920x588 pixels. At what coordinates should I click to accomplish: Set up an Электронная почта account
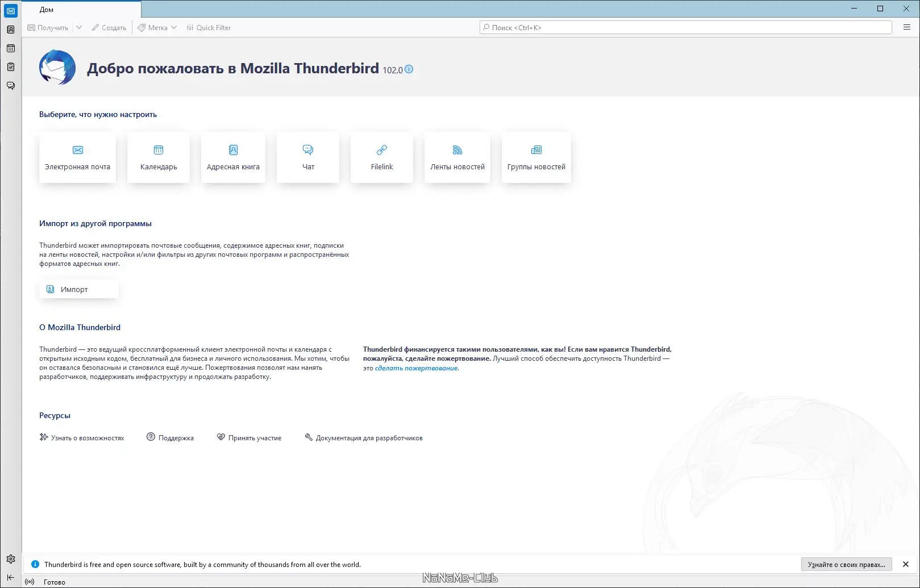tap(78, 157)
